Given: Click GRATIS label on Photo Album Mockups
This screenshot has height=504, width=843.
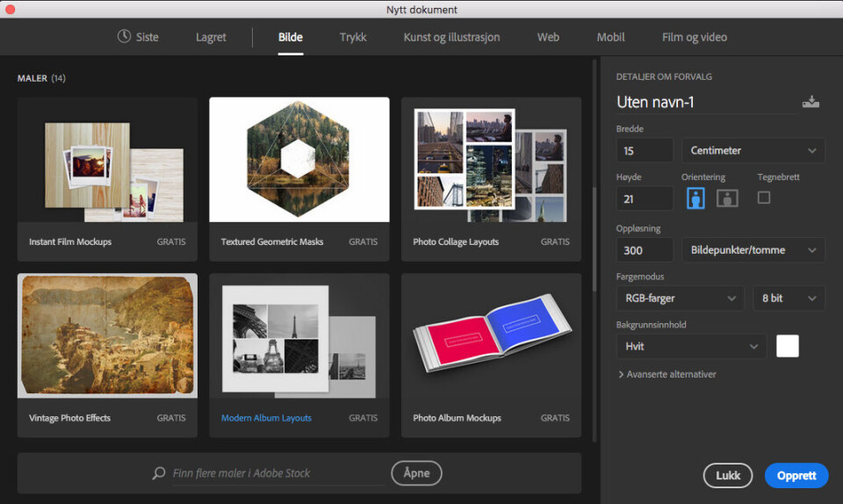Looking at the screenshot, I should 555,417.
